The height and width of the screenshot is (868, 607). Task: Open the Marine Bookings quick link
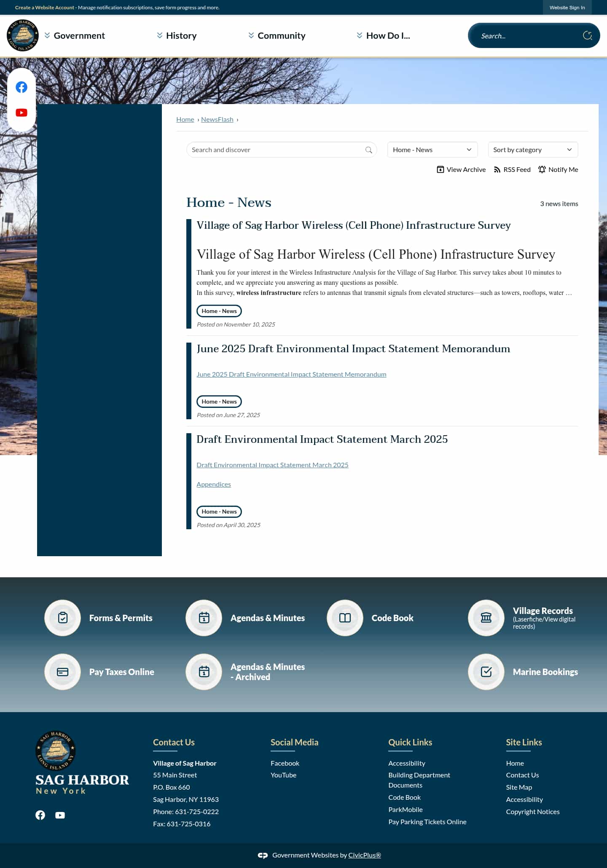click(545, 672)
